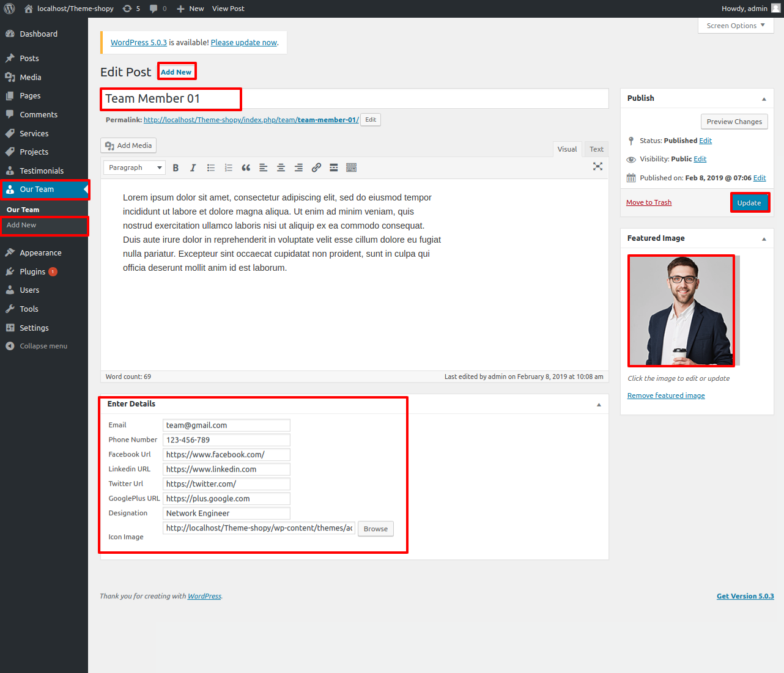Click the insert link icon
Image resolution: width=784 pixels, height=673 pixels.
[316, 167]
